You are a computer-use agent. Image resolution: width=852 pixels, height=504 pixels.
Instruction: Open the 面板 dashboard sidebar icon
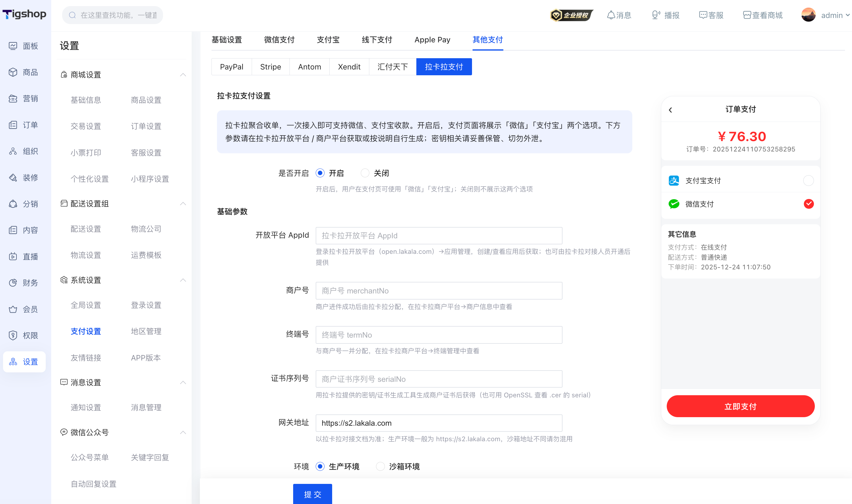13,46
